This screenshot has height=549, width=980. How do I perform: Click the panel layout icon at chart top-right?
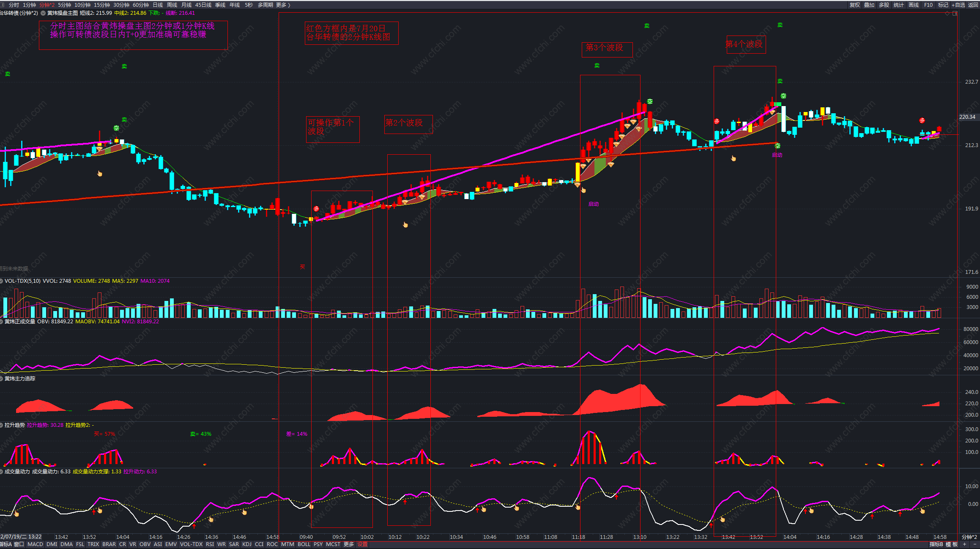click(955, 14)
